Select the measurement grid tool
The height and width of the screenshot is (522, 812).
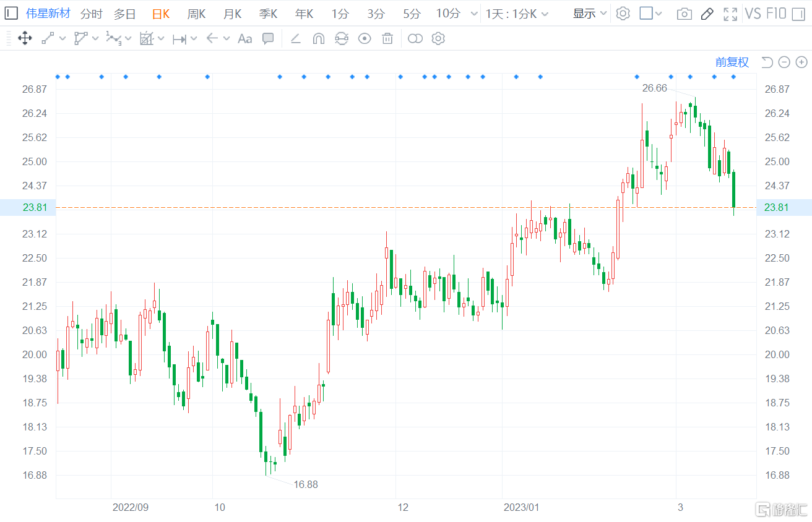click(x=146, y=38)
